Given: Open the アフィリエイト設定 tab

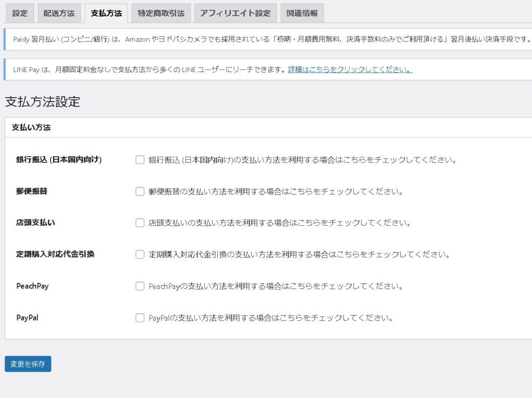Looking at the screenshot, I should click(235, 13).
